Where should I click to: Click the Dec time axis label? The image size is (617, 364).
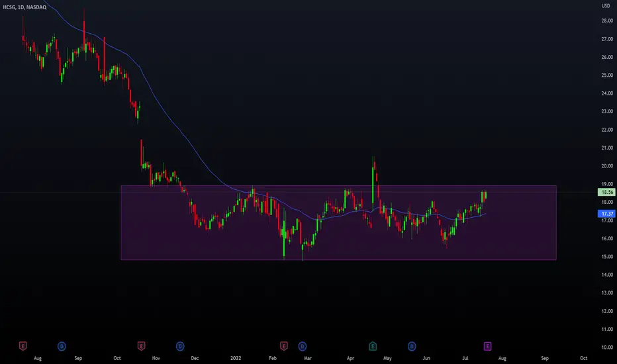[195, 358]
